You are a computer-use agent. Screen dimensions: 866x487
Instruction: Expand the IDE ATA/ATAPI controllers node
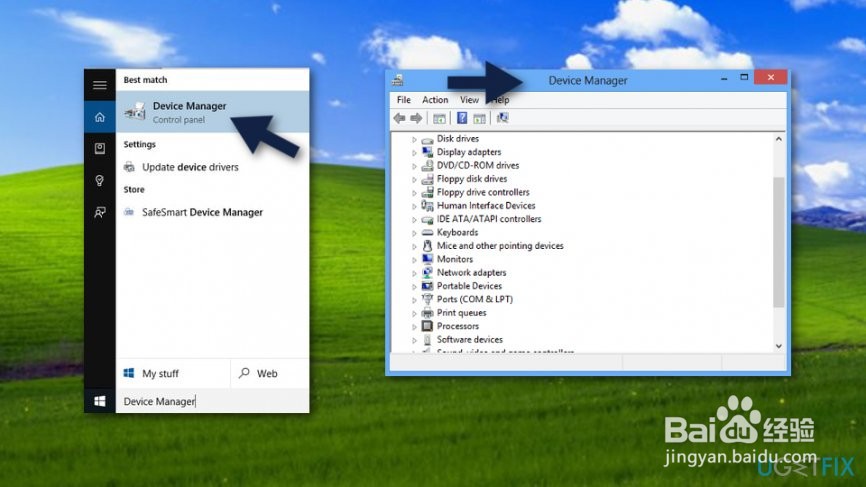point(414,220)
